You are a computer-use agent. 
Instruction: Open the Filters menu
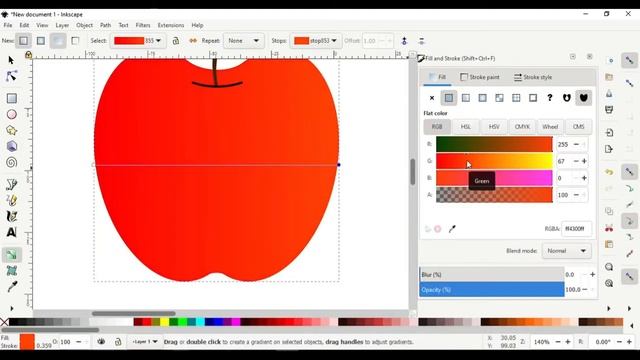[143, 25]
